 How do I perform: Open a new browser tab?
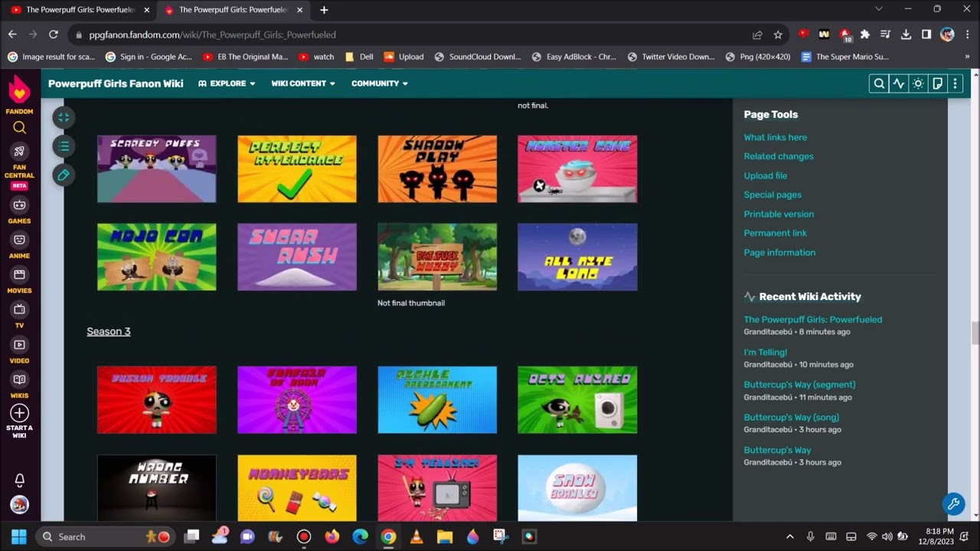pos(324,10)
